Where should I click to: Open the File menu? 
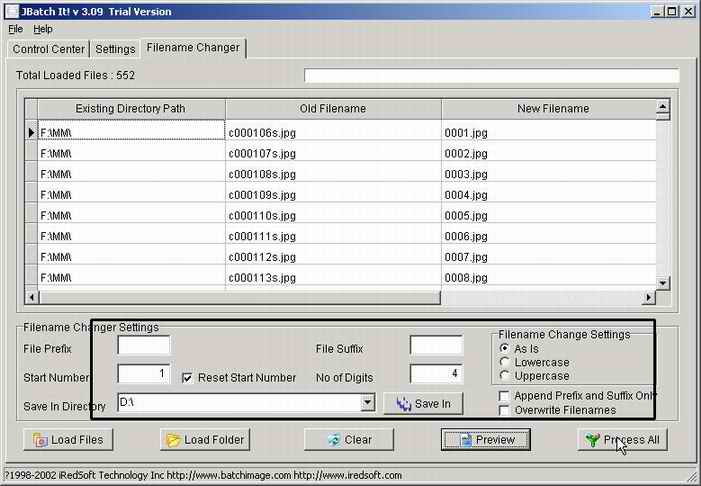(x=15, y=29)
